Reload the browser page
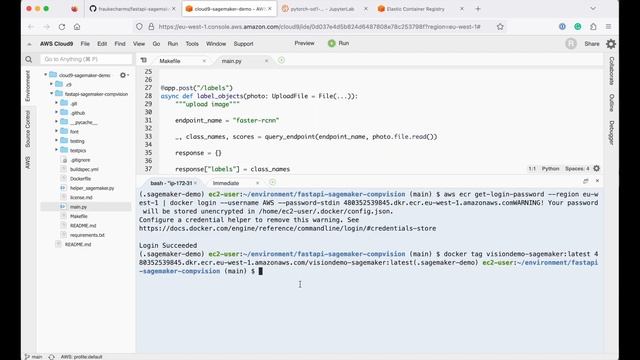 pyautogui.click(x=62, y=27)
